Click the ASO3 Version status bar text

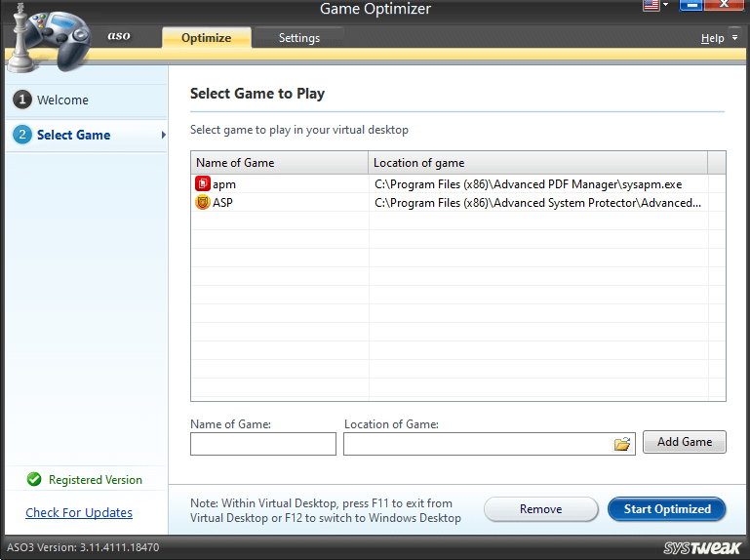pos(83,547)
